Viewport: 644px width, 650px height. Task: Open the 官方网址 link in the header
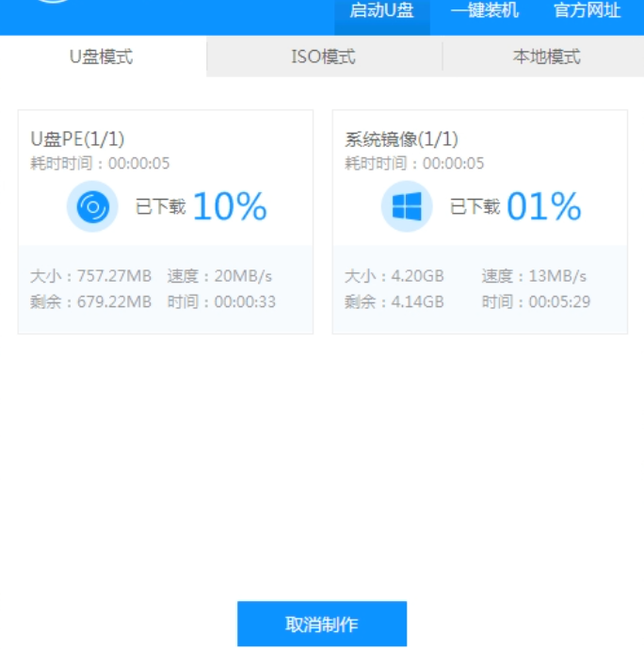click(588, 10)
